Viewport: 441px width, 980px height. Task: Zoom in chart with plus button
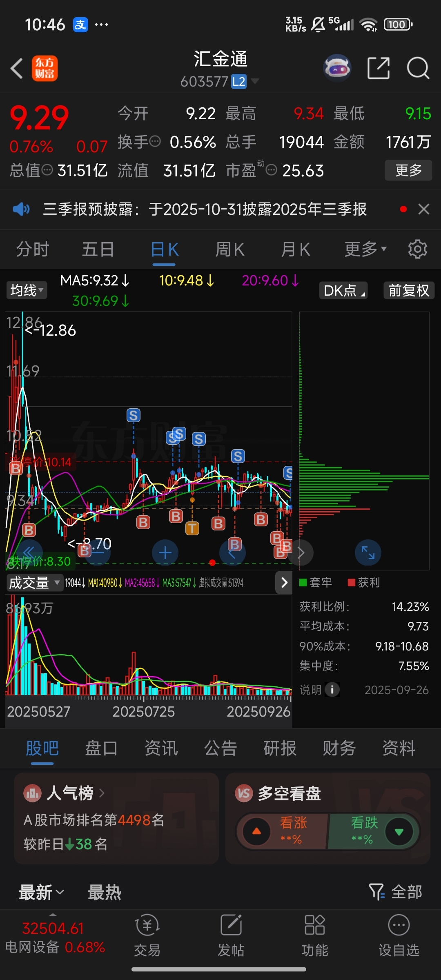[165, 553]
